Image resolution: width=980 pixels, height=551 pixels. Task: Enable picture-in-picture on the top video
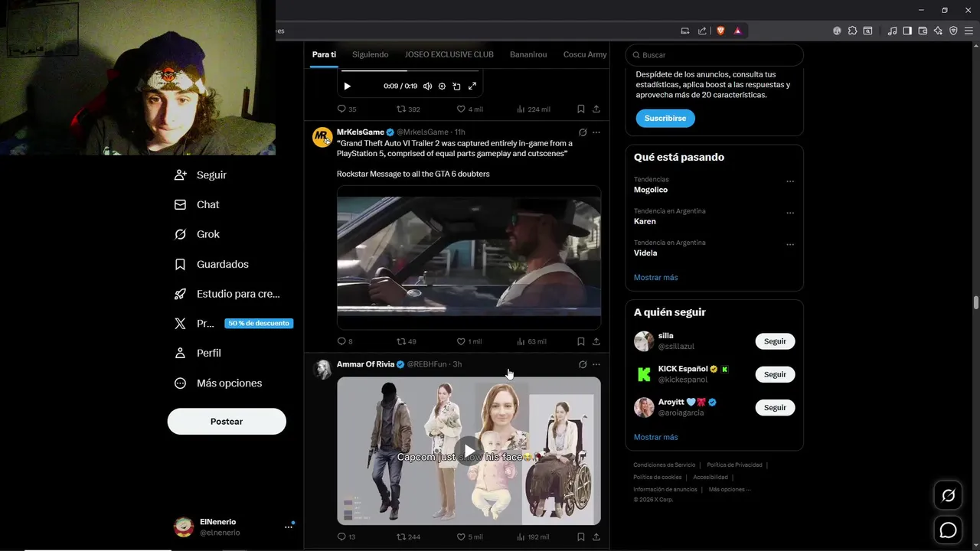tap(456, 86)
